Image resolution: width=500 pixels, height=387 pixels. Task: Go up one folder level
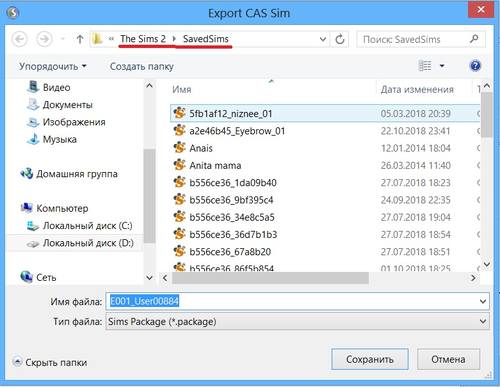(x=80, y=39)
